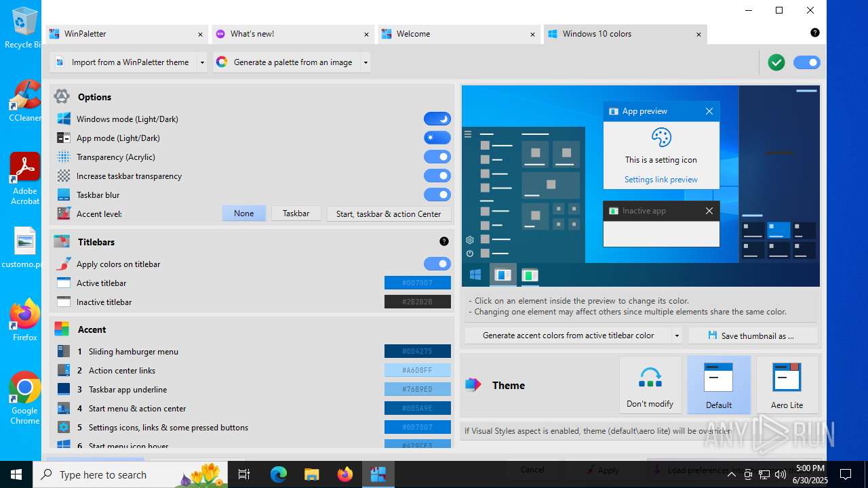Close the What's new! tab
Screen dimensions: 868x488
click(x=366, y=34)
